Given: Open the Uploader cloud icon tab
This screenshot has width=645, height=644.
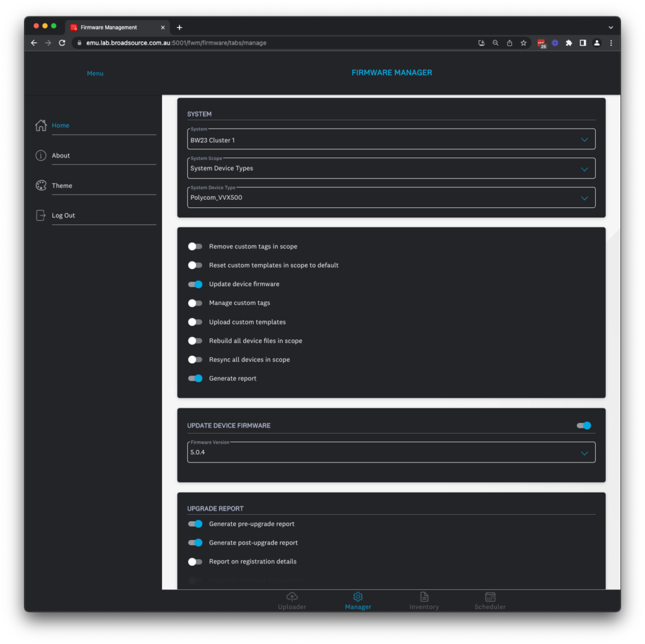Looking at the screenshot, I should coord(292,596).
